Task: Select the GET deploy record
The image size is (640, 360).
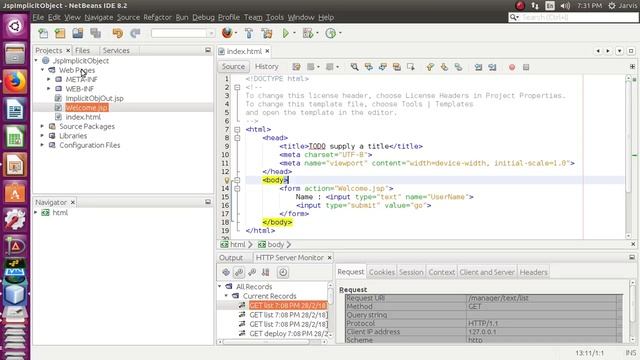Action: [x=288, y=333]
